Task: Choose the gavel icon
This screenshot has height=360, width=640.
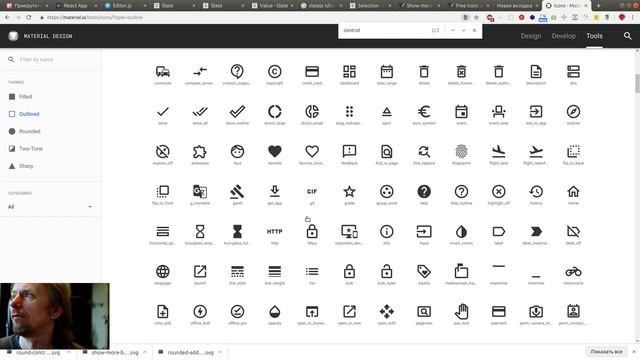Action: [x=237, y=191]
